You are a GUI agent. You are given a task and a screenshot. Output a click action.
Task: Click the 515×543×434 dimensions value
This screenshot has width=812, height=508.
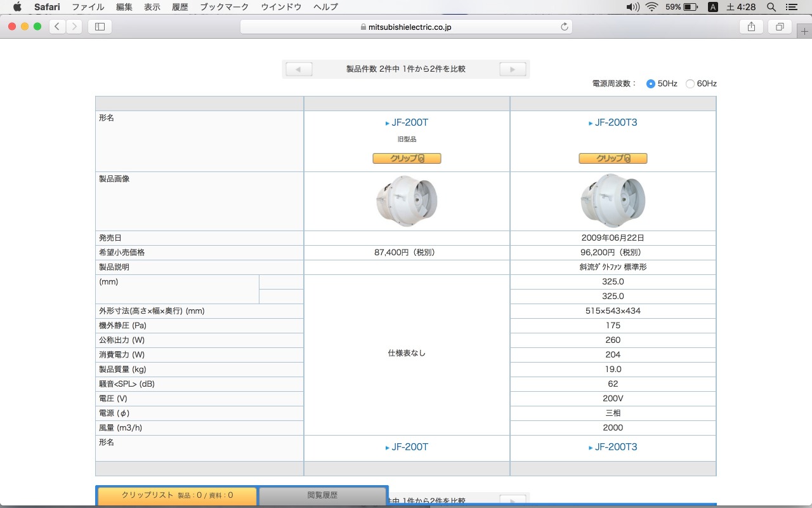(613, 311)
